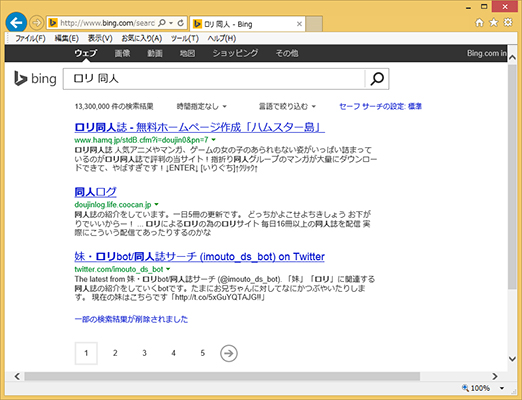Click the Bing search magnifier button

click(x=377, y=79)
